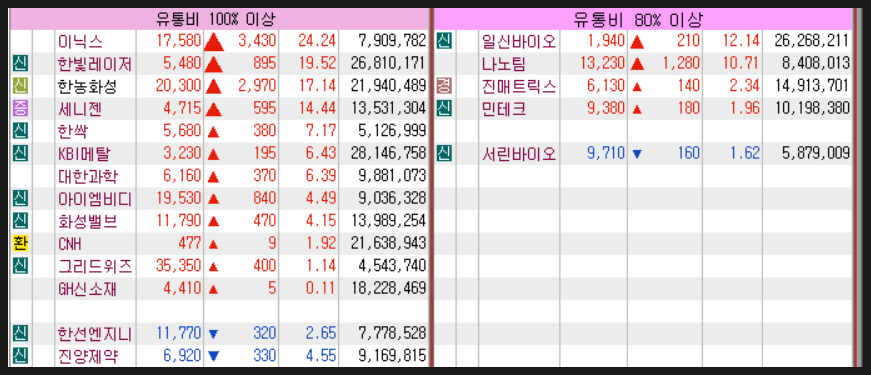Click the yellow 환 badge beside CNH
The height and width of the screenshot is (375, 871).
(x=21, y=243)
